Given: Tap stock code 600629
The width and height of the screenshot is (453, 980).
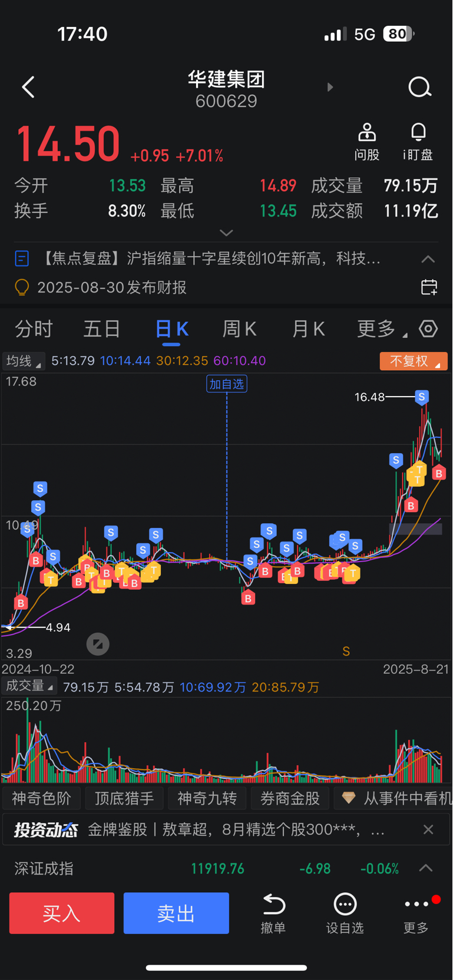Looking at the screenshot, I should [226, 101].
